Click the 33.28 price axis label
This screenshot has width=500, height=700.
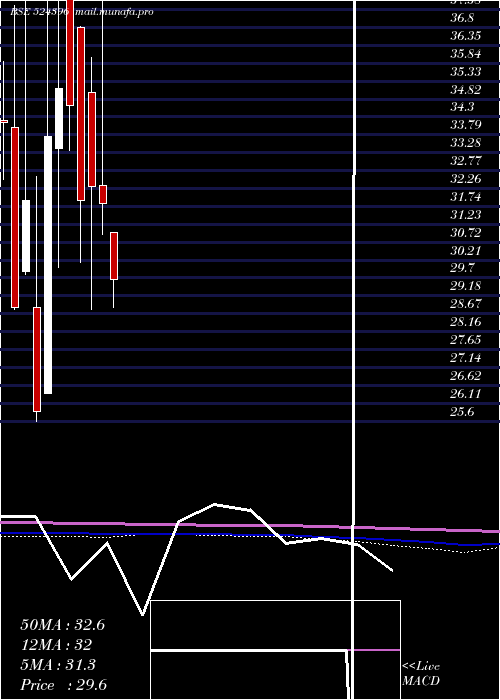tap(466, 143)
